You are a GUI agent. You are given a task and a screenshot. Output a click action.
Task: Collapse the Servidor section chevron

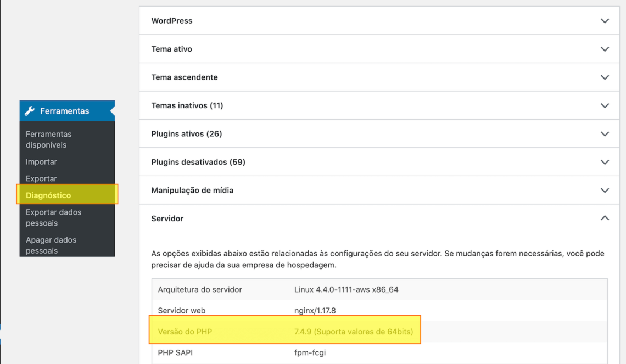pyautogui.click(x=605, y=218)
